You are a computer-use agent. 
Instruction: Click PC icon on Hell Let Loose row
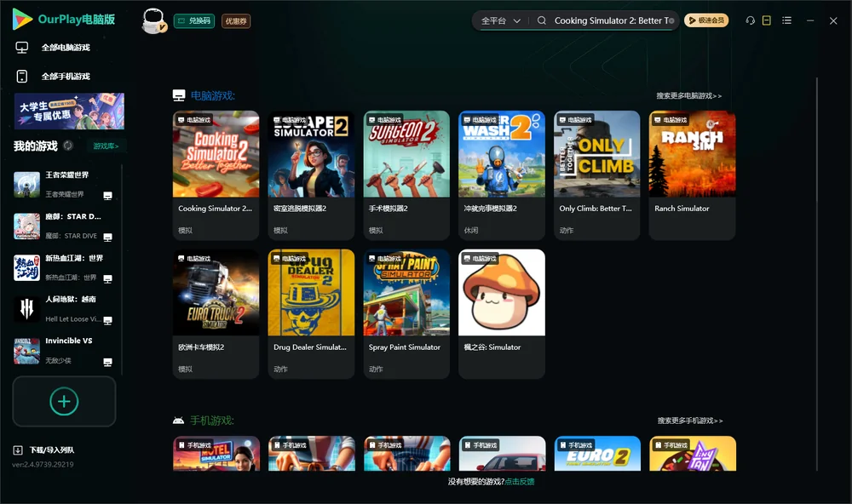(x=107, y=320)
